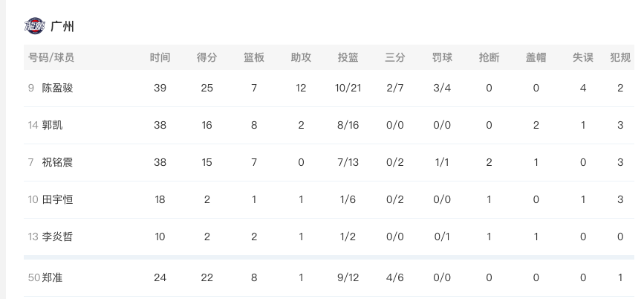
Task: Click the 助攻 column header
Action: click(x=301, y=57)
